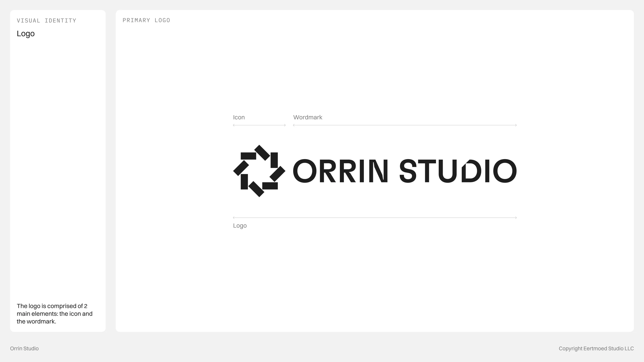Click the Copyright Eertmoed Studio LLC footer text
This screenshot has height=362, width=644.
(x=596, y=348)
